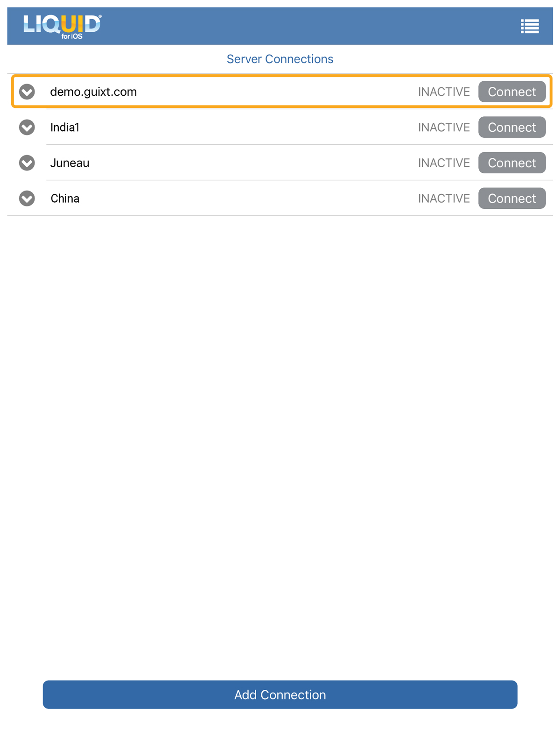Expand the India1 connection chevron
Screen dimensions: 560x730
click(x=27, y=127)
